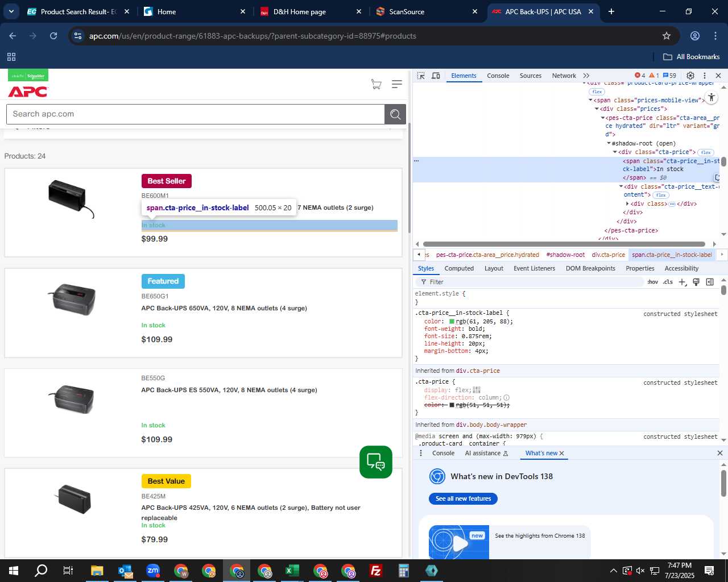Open Excel from the Windows taskbar
728x582 pixels.
tap(292, 571)
